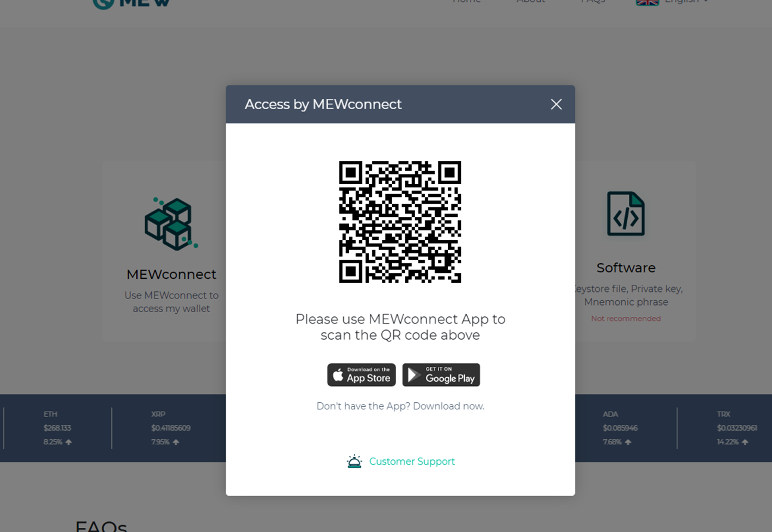The image size is (772, 532).
Task: Click the TRX 14.22% change value
Action: coord(728,442)
